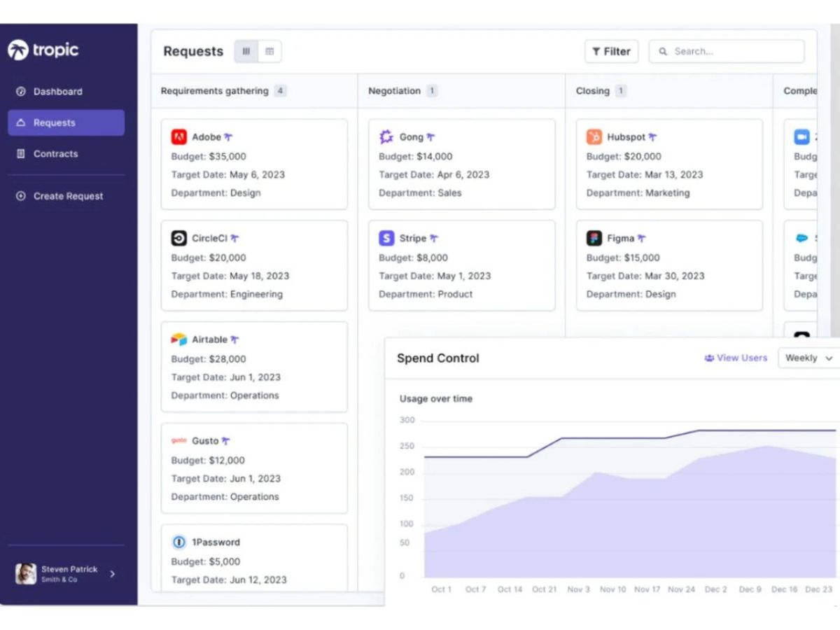Click the Adobe budget $35,000 text

pyautogui.click(x=209, y=157)
